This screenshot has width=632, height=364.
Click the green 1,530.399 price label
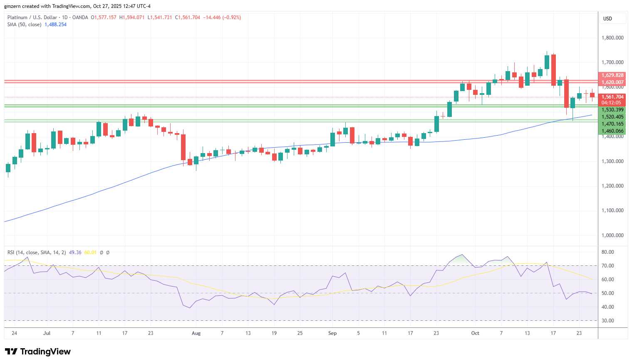click(612, 110)
